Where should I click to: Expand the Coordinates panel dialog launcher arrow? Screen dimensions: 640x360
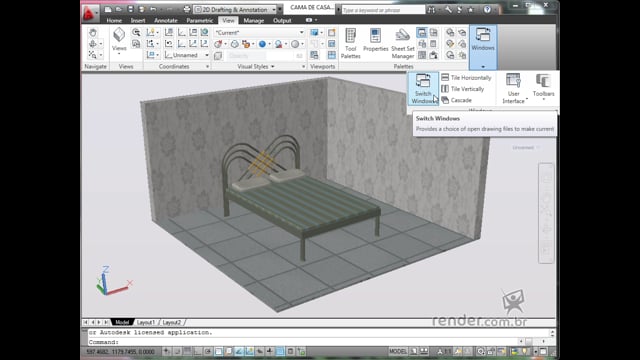point(207,67)
